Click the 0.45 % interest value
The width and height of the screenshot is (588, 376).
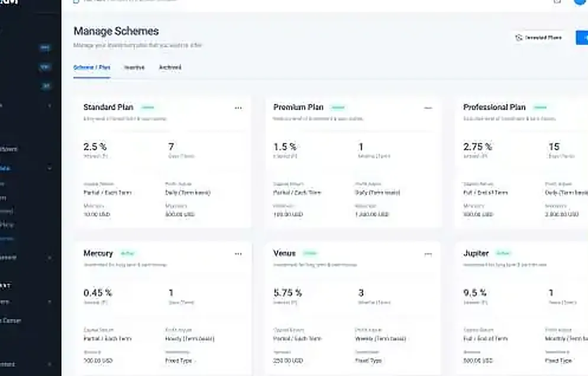tap(98, 293)
